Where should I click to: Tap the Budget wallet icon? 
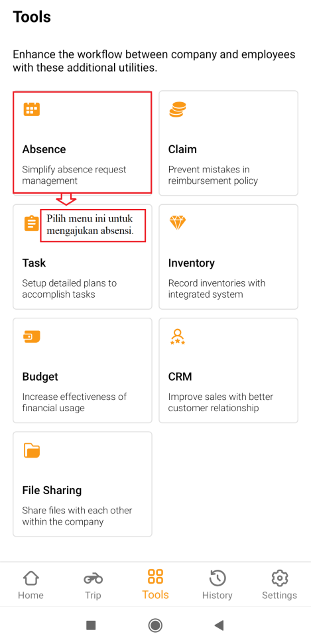pyautogui.click(x=32, y=337)
